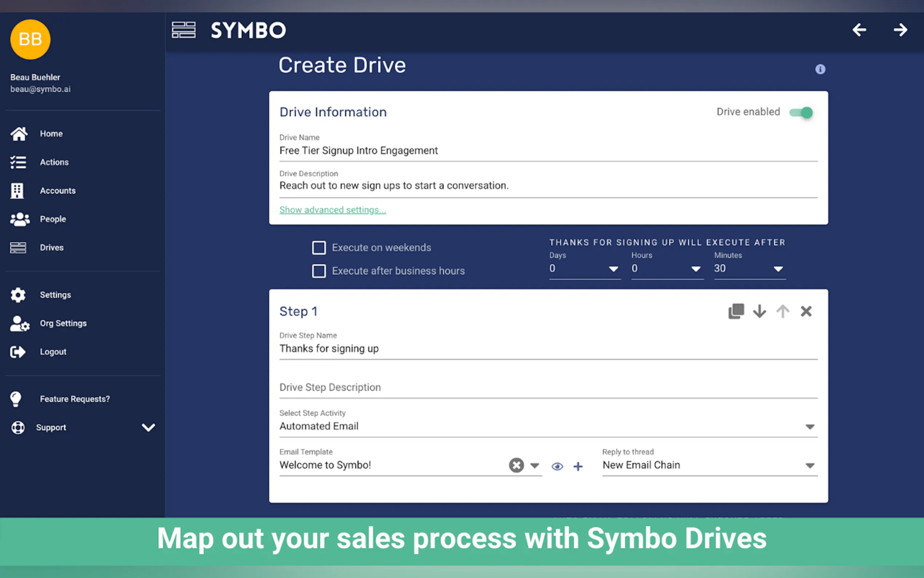Clear the Welcome to Symbo! template selection
The width and height of the screenshot is (924, 578).
516,465
